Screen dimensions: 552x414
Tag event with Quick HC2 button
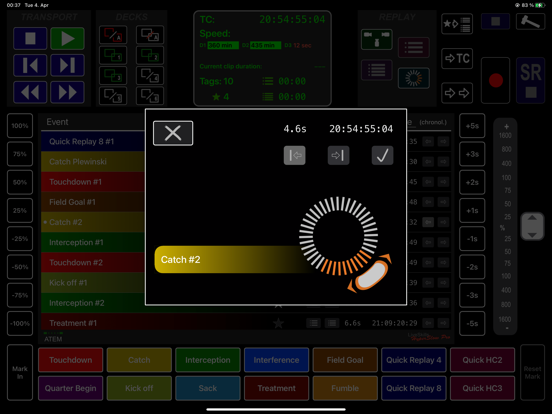482,360
